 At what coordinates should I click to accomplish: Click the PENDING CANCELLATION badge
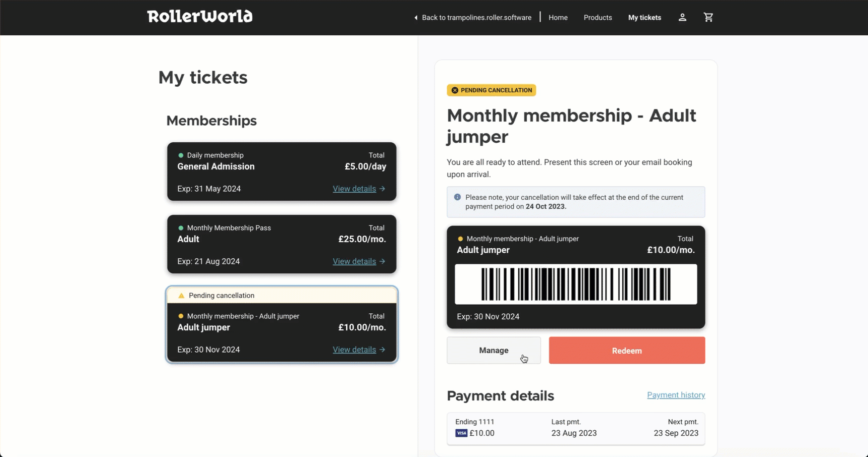492,90
